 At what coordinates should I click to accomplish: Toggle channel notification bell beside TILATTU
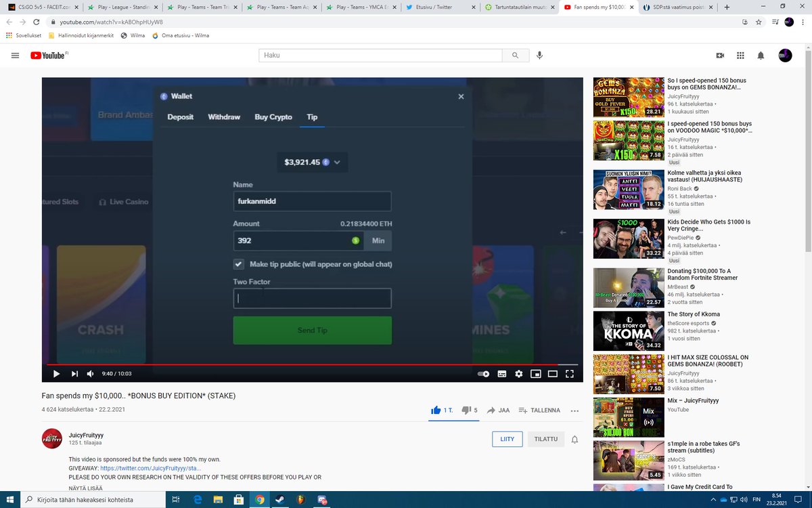click(x=574, y=439)
